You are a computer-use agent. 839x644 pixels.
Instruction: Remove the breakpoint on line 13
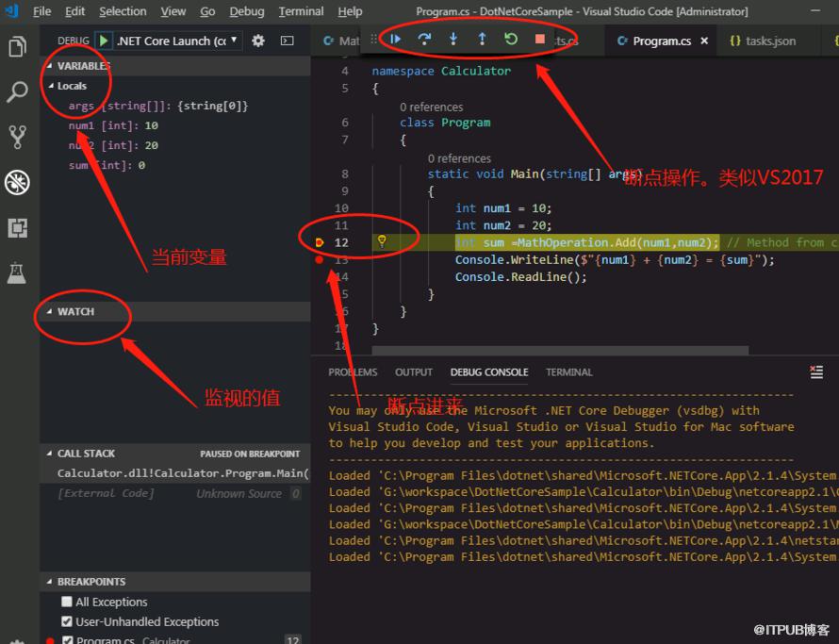click(320, 259)
